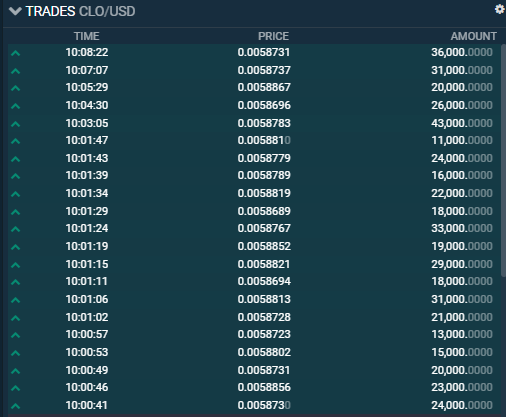Screen dimensions: 506x417
Task: Select the time 10:08:22
Action: pos(87,52)
